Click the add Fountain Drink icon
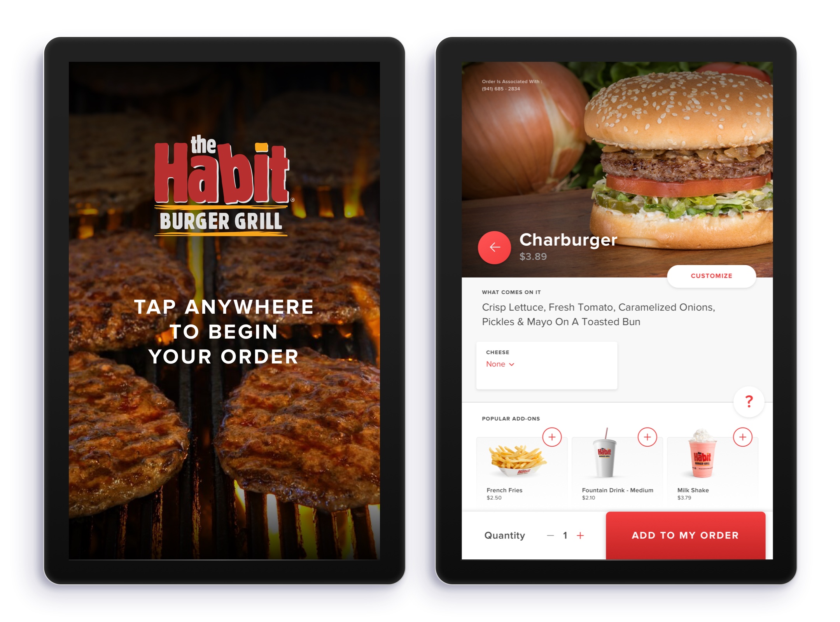840x622 pixels. tap(647, 437)
